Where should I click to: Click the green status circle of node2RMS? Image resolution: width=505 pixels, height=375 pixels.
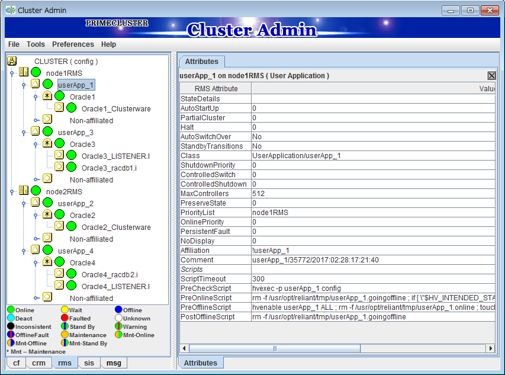(36, 191)
